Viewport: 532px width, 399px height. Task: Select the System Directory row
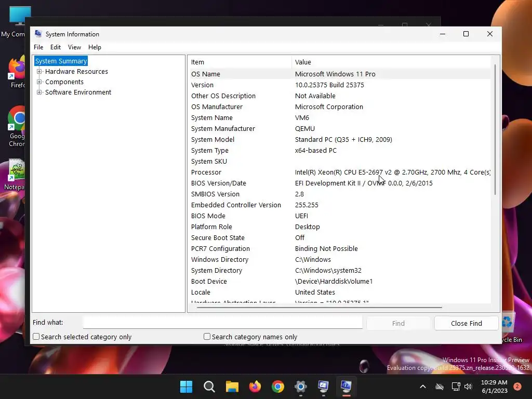point(340,270)
